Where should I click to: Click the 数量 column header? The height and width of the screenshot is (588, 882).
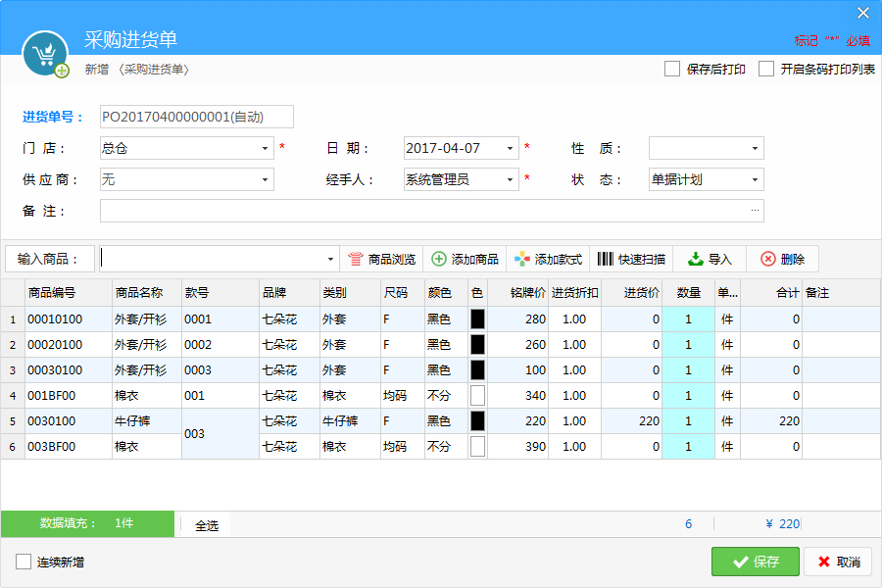pyautogui.click(x=689, y=293)
